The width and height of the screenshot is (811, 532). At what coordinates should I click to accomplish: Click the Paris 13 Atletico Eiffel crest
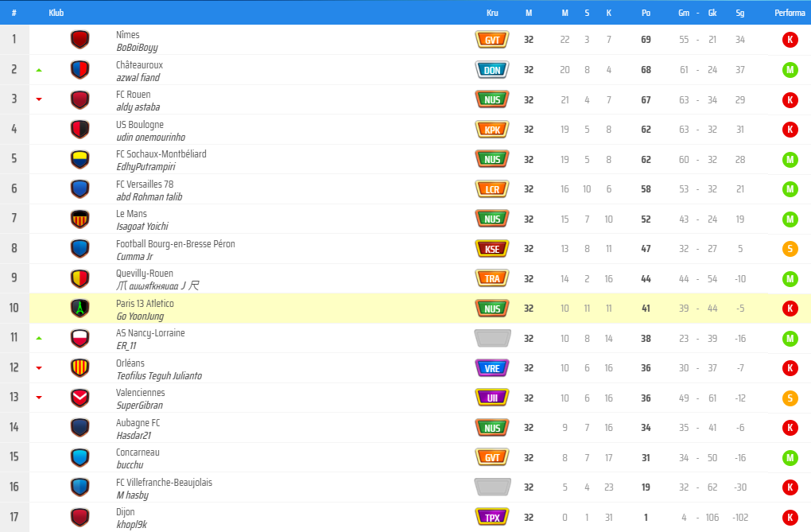click(x=80, y=308)
